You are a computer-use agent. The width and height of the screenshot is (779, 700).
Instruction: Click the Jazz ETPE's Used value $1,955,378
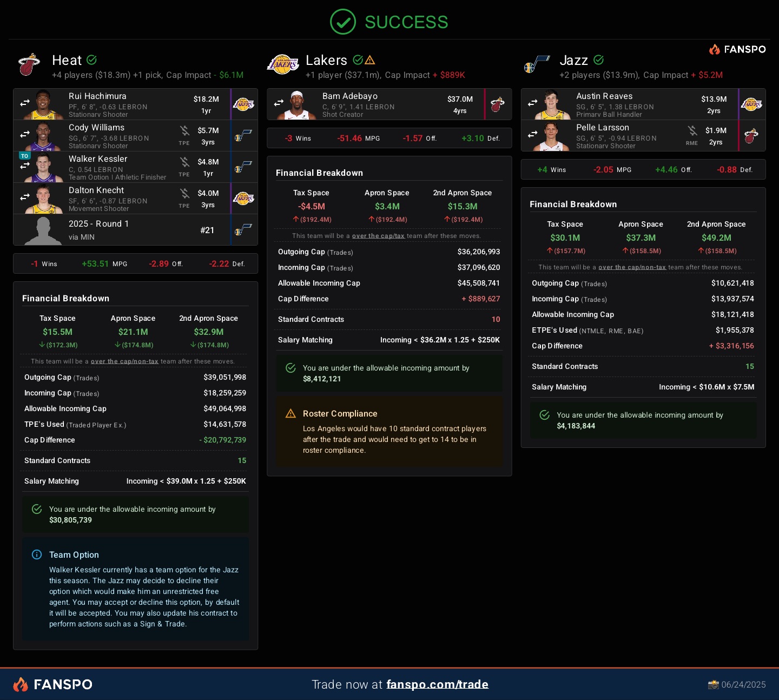click(735, 330)
